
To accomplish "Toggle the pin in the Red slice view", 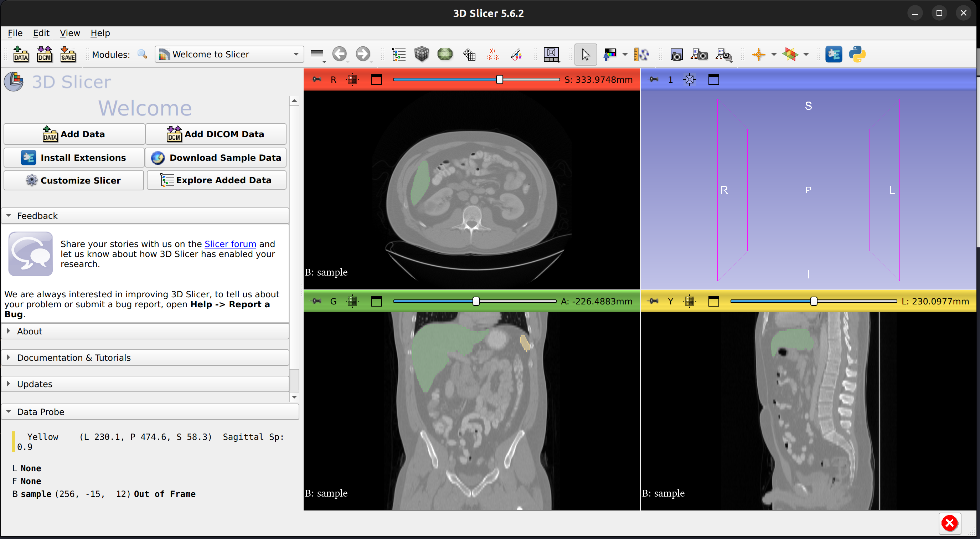I will [x=316, y=79].
